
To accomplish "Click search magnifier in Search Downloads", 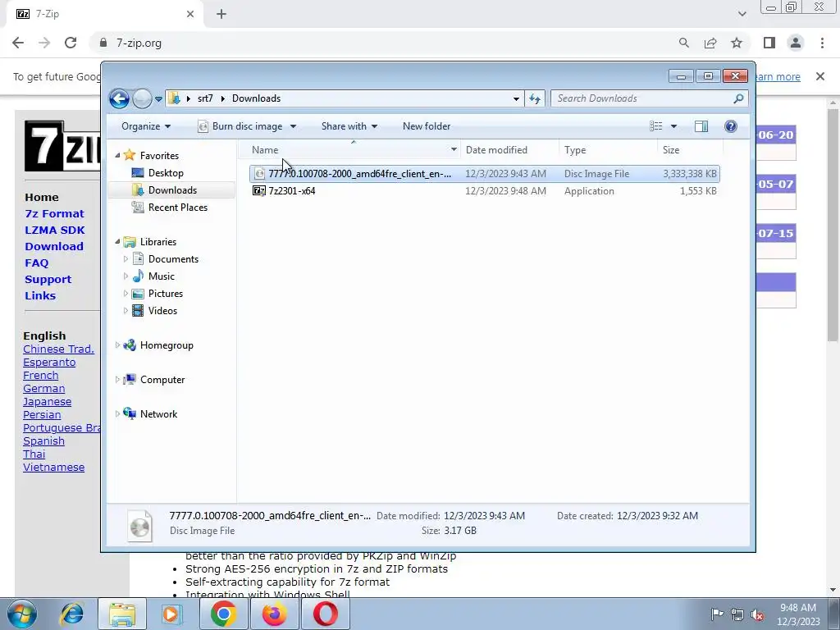I will click(738, 98).
